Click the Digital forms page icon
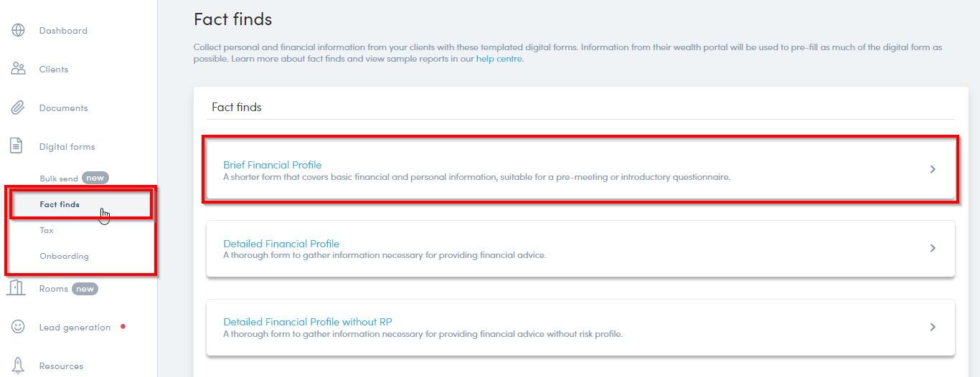 pyautogui.click(x=17, y=146)
